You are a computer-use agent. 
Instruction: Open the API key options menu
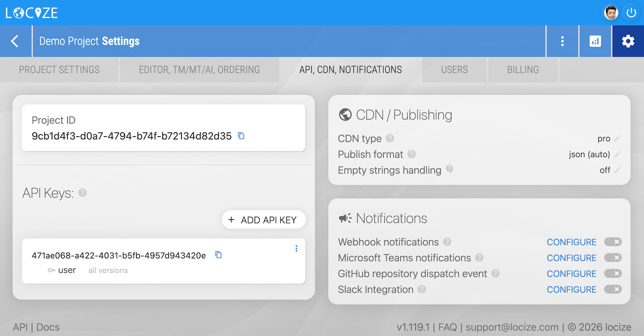[x=296, y=248]
